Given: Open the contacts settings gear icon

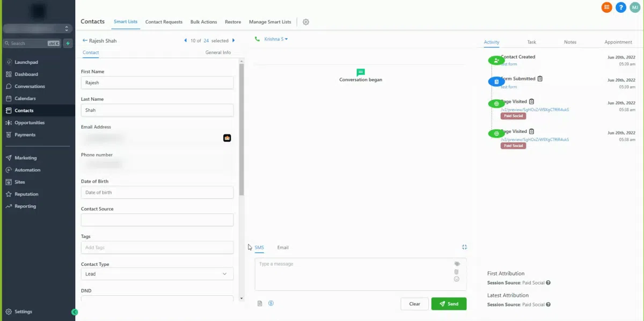Looking at the screenshot, I should point(306,22).
